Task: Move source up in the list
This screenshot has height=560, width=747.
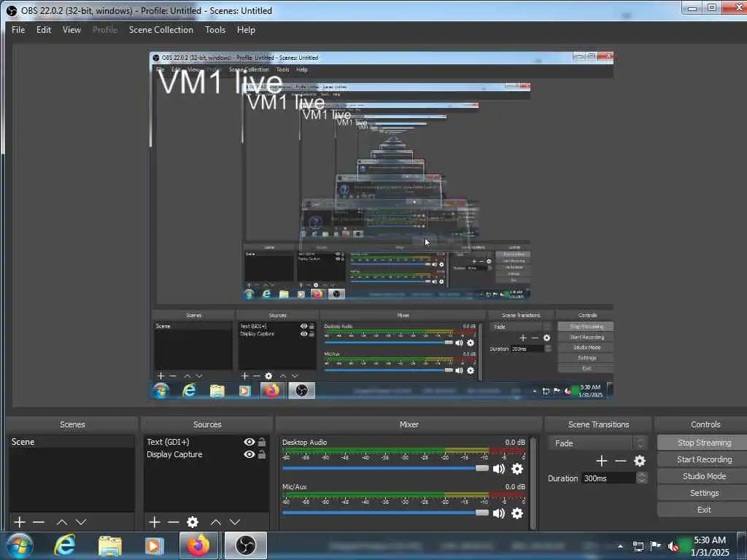Action: point(216,522)
